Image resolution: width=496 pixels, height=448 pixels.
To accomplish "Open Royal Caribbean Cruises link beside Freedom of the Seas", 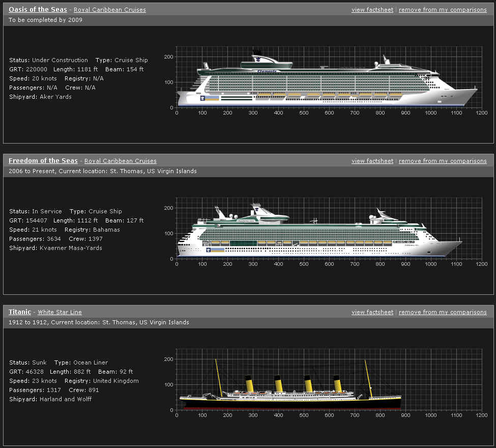I will tap(121, 161).
